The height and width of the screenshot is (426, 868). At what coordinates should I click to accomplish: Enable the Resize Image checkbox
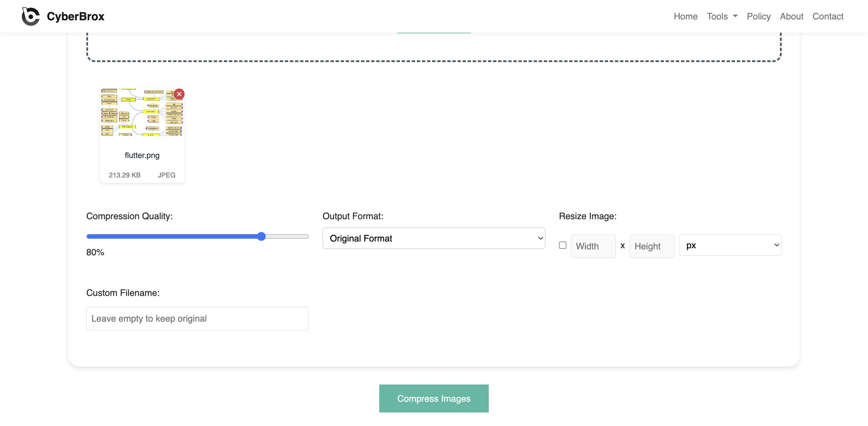pos(562,245)
